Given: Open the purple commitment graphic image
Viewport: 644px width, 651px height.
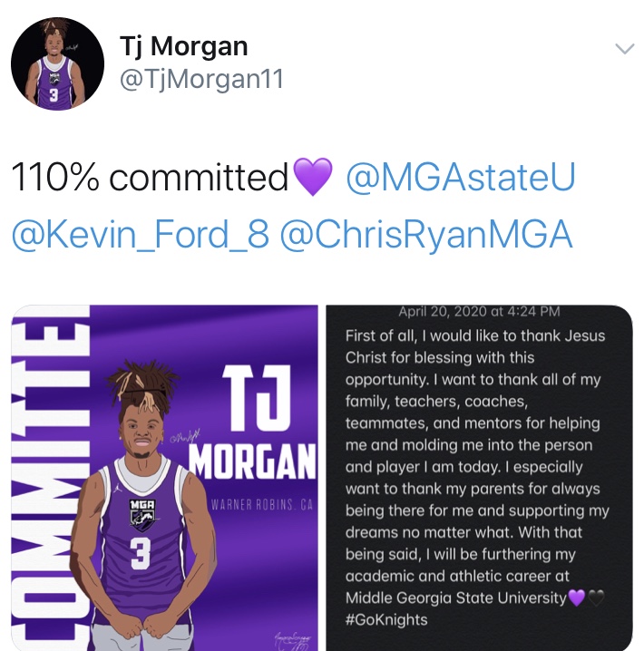Looking at the screenshot, I should click(x=164, y=478).
